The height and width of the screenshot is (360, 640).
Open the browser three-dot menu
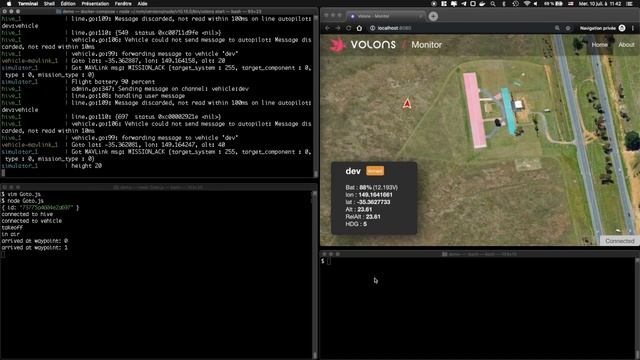[x=633, y=28]
